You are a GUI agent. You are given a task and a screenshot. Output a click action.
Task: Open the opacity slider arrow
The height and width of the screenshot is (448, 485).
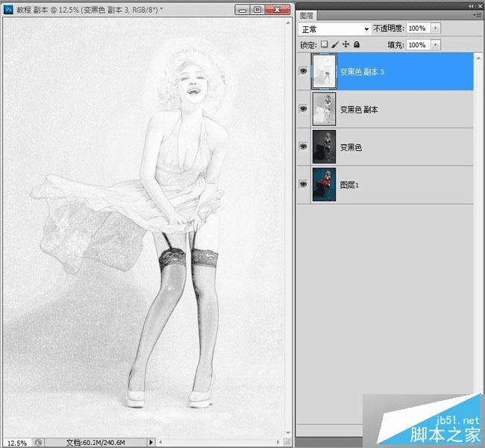(436, 28)
